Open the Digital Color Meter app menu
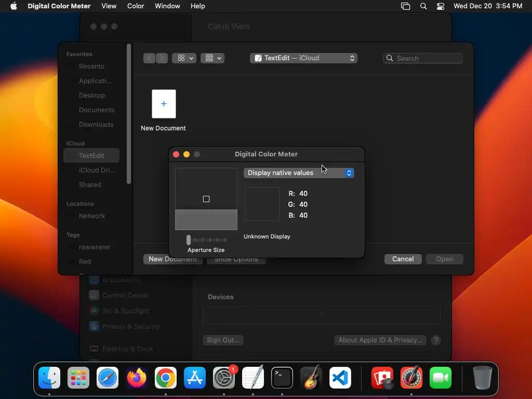The image size is (532, 399). click(59, 6)
